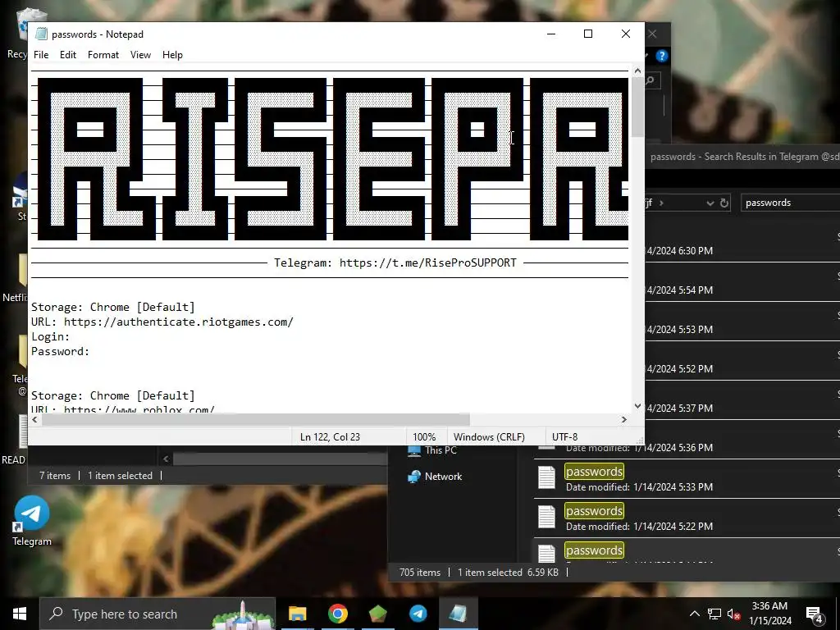Click the Notepad vertical scrollbar thumb

(x=637, y=107)
